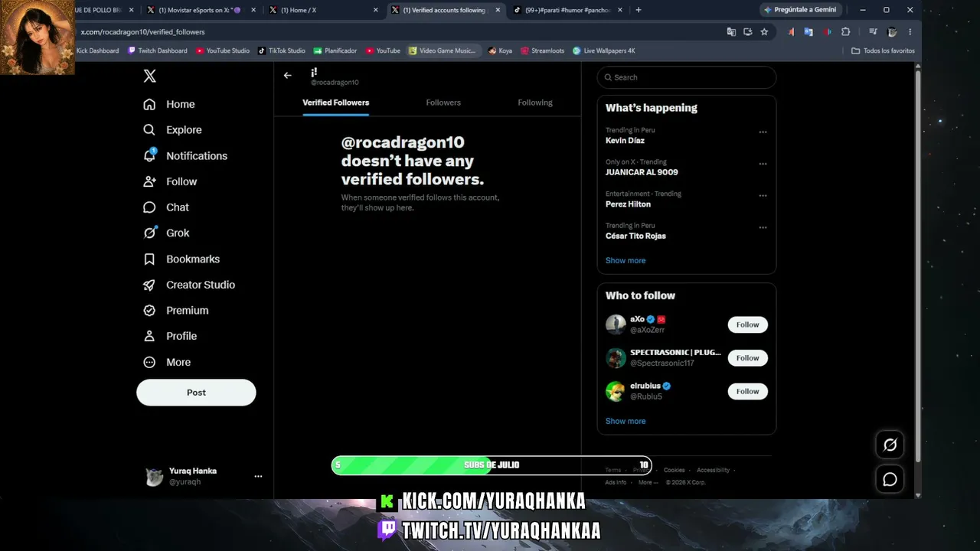Open the Accessibility footer link

tap(713, 470)
